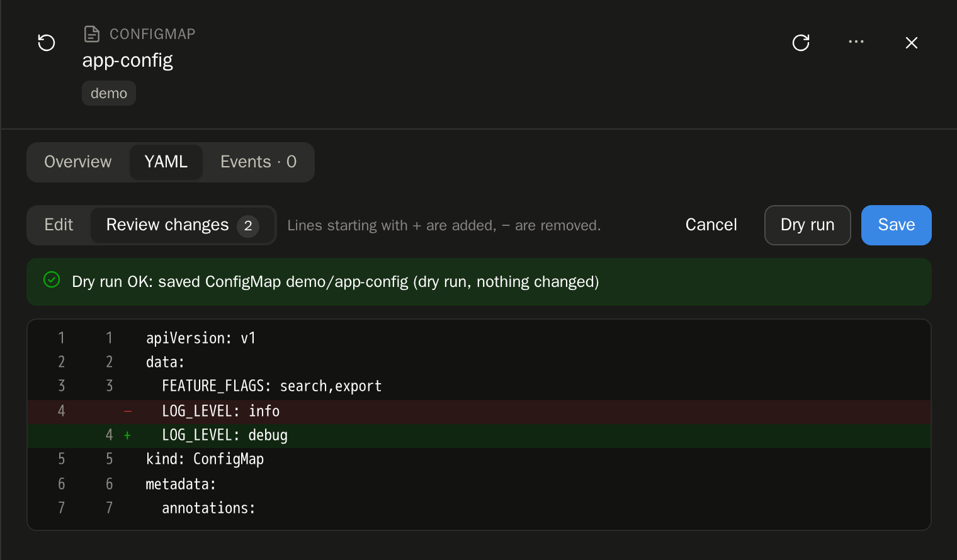Image resolution: width=957 pixels, height=560 pixels.
Task: Click the added line 'LOG_LEVEL: debug'
Action: click(479, 435)
